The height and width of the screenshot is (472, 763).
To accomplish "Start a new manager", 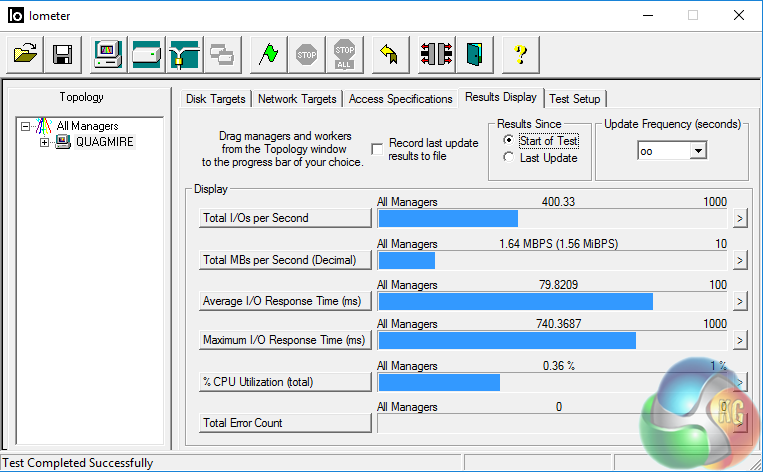I will pos(109,54).
